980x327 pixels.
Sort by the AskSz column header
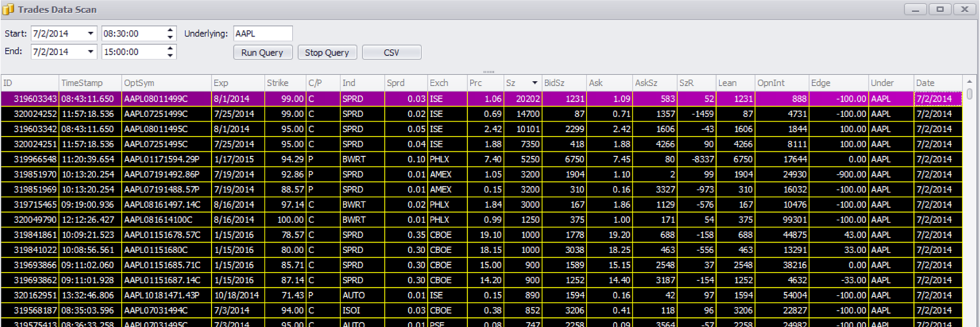pyautogui.click(x=655, y=83)
